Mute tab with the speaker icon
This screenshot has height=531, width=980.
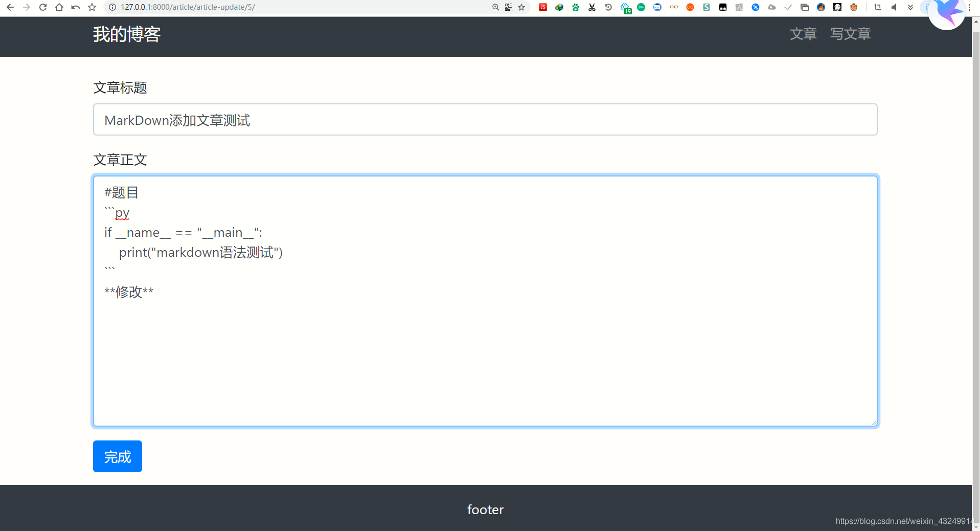pos(894,7)
